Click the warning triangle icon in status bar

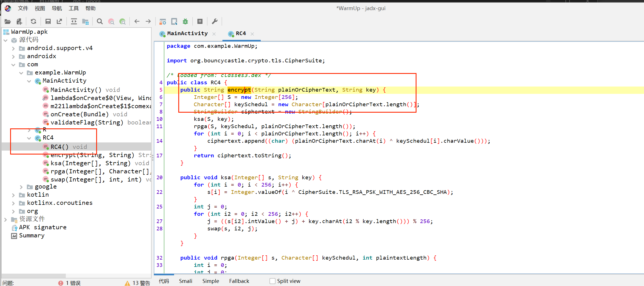pos(127,283)
